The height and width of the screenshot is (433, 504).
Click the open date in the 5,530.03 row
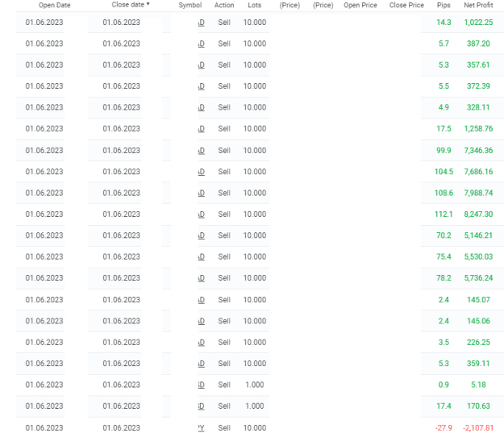coord(44,256)
